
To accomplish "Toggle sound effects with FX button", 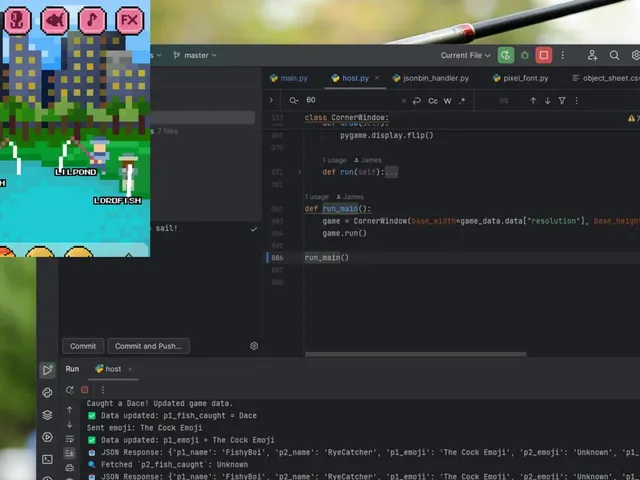I will [129, 20].
